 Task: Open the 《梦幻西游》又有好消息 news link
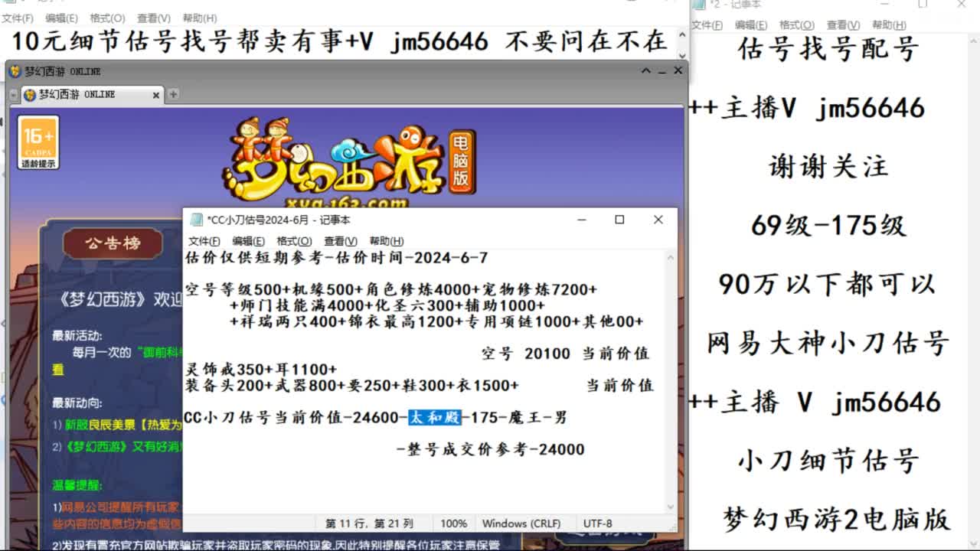123,446
